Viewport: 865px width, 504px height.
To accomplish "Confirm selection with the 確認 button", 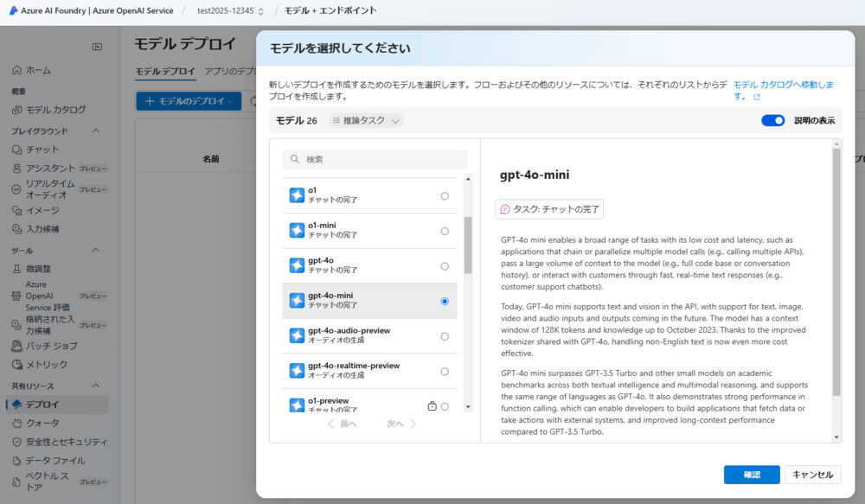I will [752, 475].
